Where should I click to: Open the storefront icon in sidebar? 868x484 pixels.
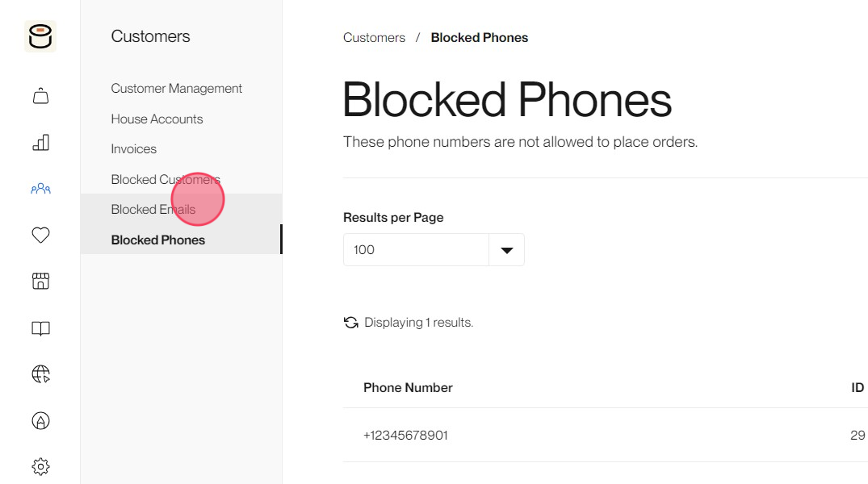click(40, 281)
